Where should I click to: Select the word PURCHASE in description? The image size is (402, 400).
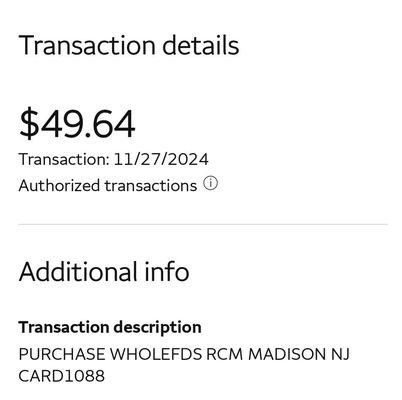point(62,354)
